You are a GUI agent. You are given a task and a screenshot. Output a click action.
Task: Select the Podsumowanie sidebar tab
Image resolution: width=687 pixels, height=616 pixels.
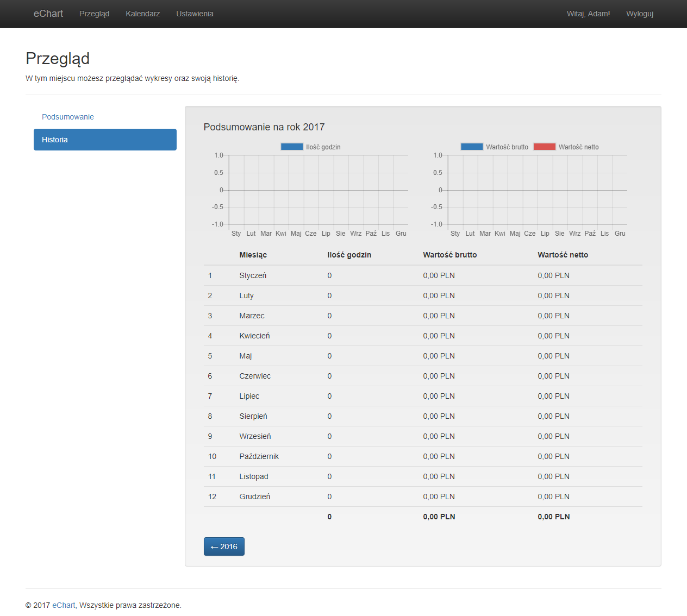click(68, 117)
